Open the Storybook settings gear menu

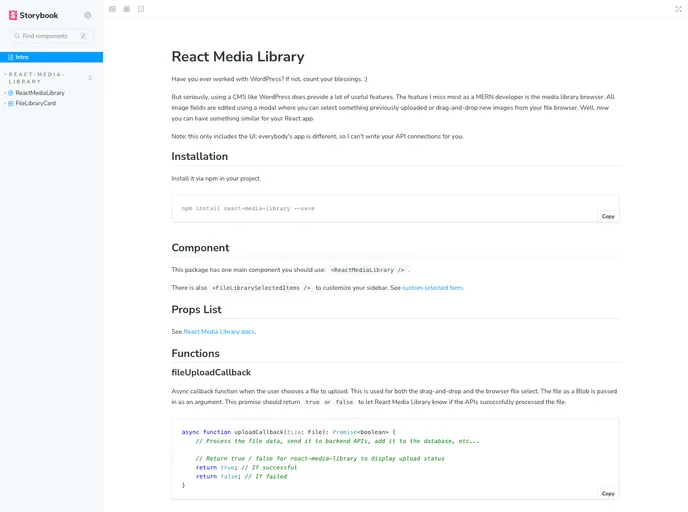[x=88, y=15]
